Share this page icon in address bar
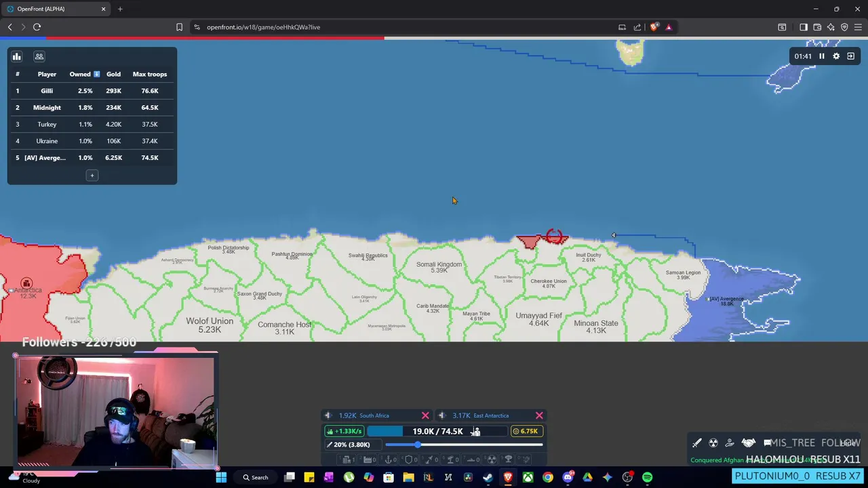 tap(637, 27)
